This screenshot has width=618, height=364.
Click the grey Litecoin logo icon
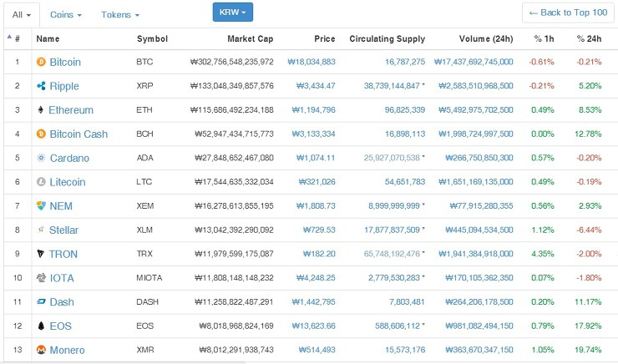click(x=41, y=182)
